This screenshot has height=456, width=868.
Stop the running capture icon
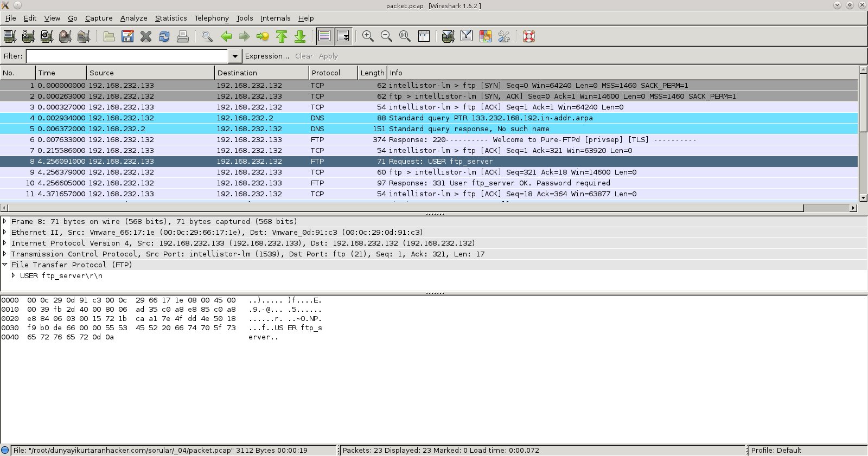pos(65,36)
